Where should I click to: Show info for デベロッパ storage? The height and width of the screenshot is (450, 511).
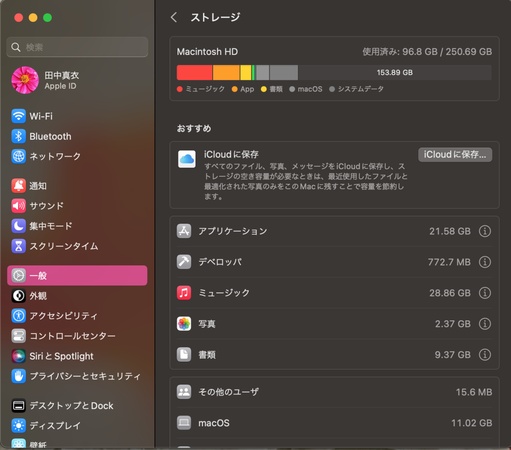tap(485, 262)
